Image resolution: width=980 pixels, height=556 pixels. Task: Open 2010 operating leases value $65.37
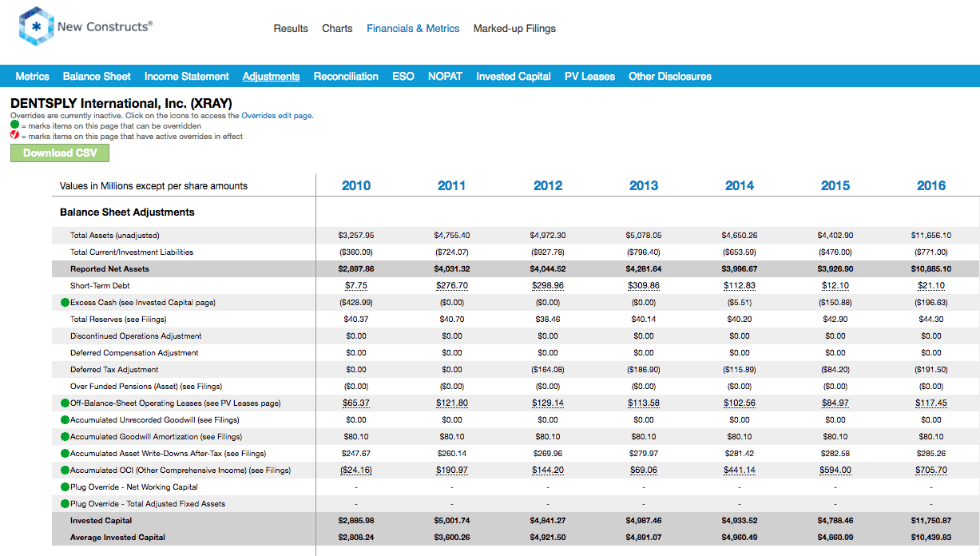[x=356, y=403]
